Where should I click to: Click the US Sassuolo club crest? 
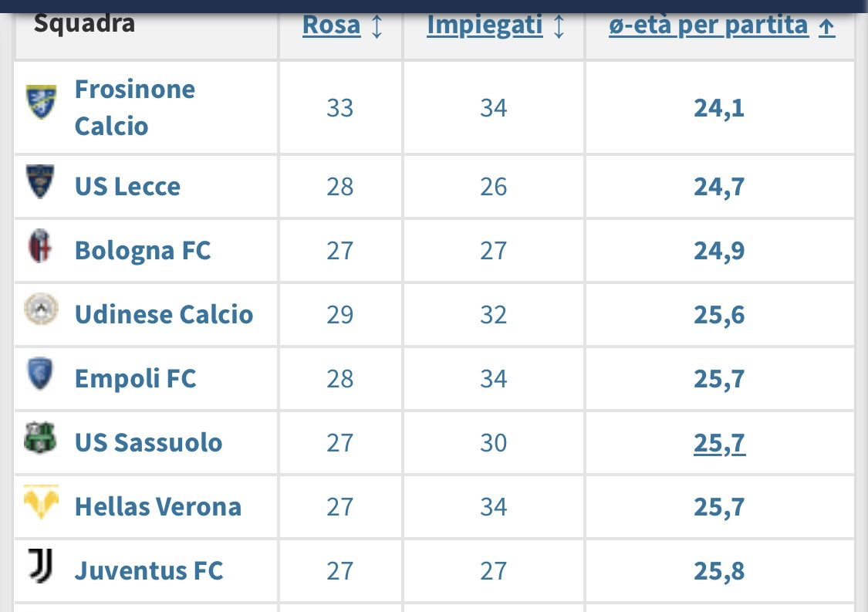[40, 438]
